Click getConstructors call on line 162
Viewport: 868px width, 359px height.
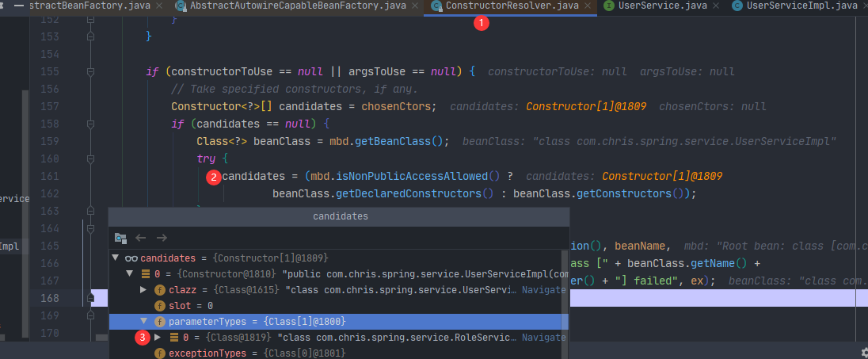coord(622,194)
